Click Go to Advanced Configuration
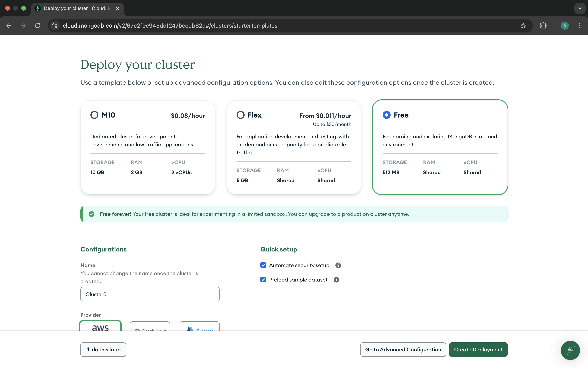Viewport: 588px width, 368px height. tap(403, 350)
